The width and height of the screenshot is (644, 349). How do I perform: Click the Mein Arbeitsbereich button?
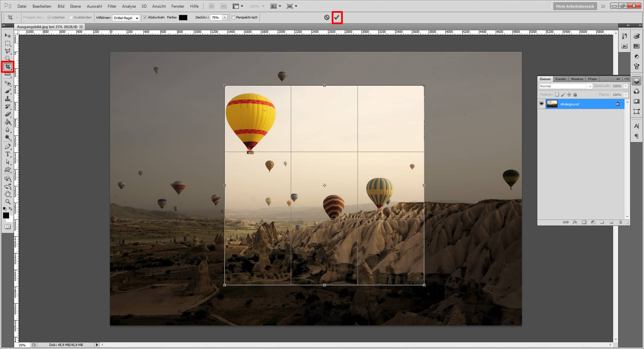pyautogui.click(x=575, y=6)
